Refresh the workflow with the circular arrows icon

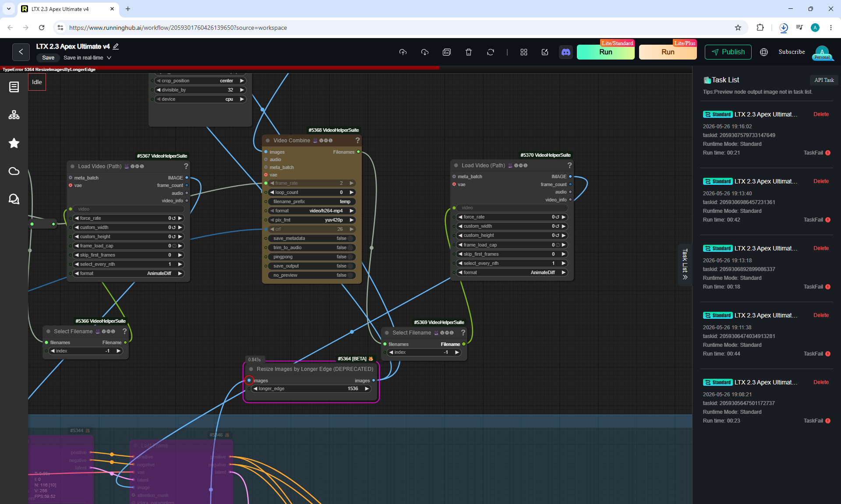pos(491,52)
